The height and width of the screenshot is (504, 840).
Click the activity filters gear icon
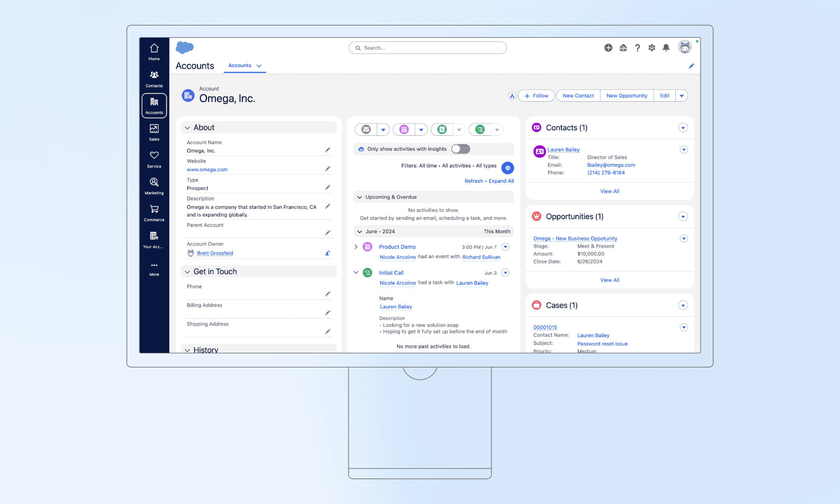pyautogui.click(x=508, y=168)
